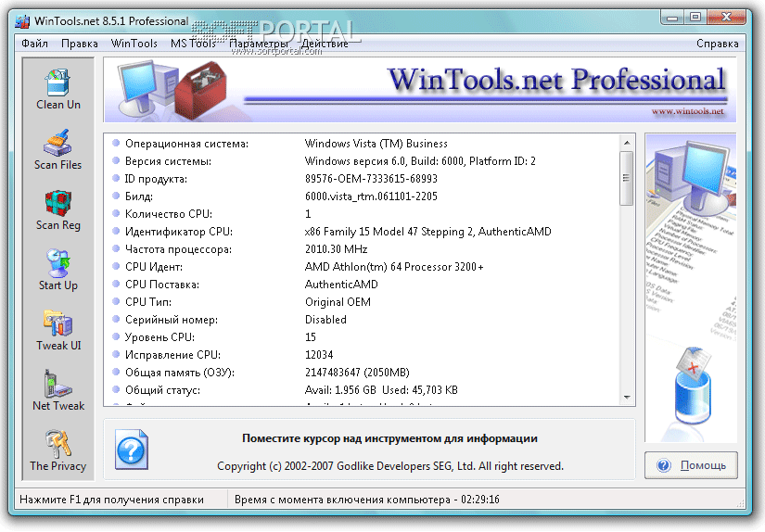Select the Количество CPU row
Viewport: 765px width, 532px height.
(362, 213)
